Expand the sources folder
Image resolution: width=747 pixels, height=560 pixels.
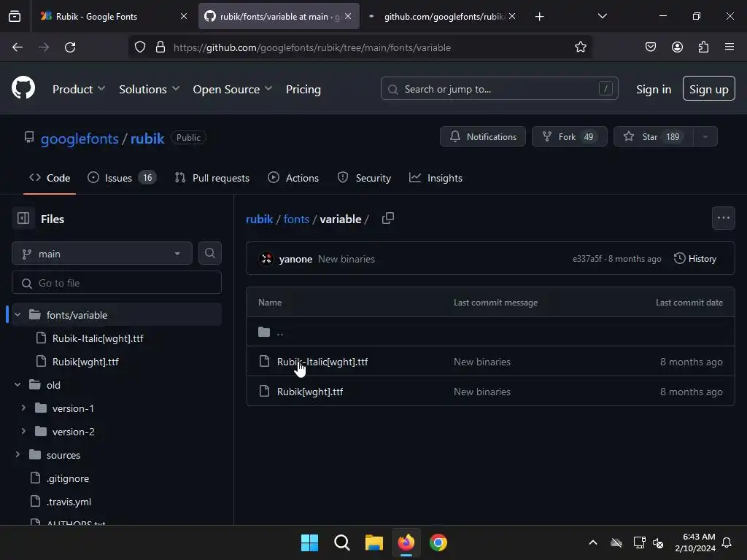18,455
